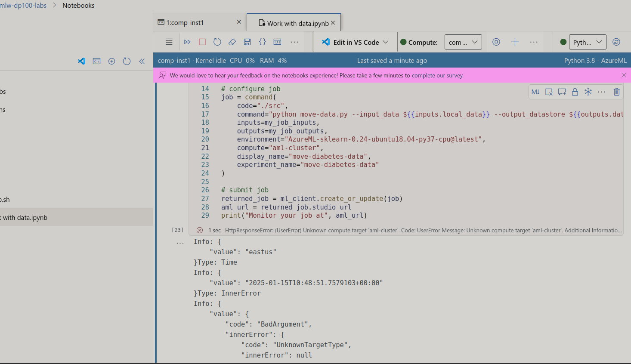The image size is (631, 364).
Task: Save the notebook with the floppy icon
Action: [247, 42]
